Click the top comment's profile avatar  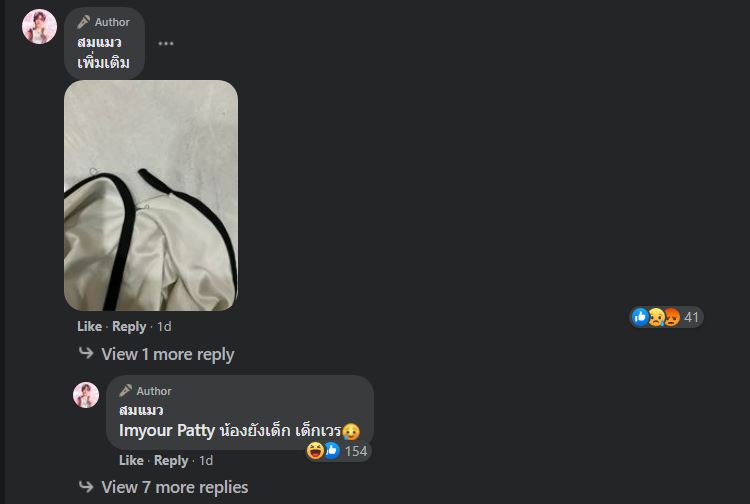click(x=39, y=27)
